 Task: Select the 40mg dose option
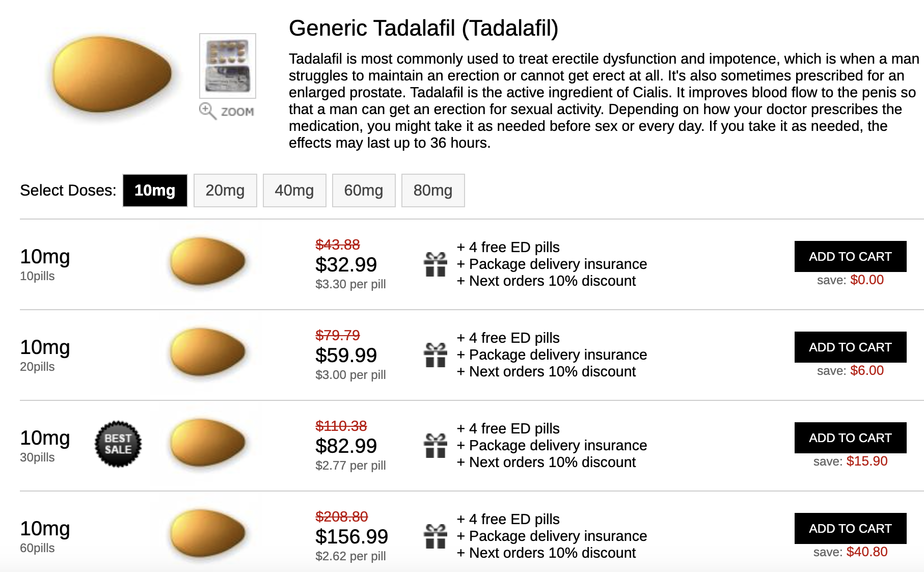(294, 190)
